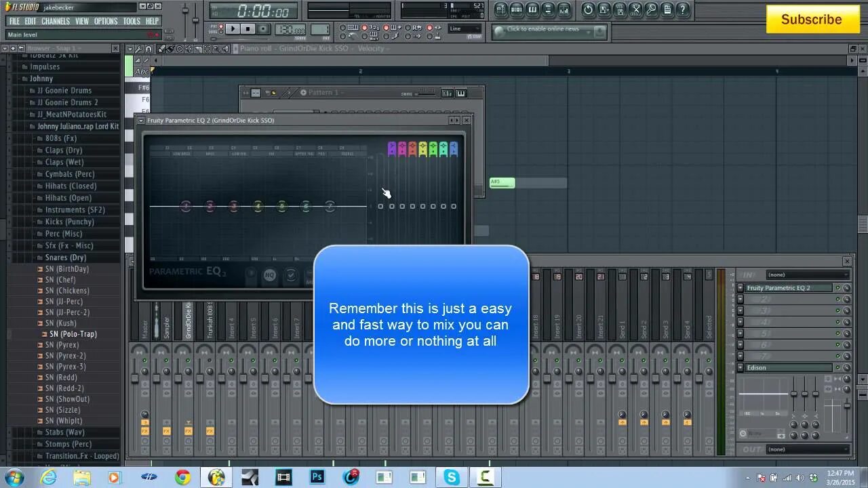Select the A#5 note in piano roll
The height and width of the screenshot is (488, 868).
[502, 182]
